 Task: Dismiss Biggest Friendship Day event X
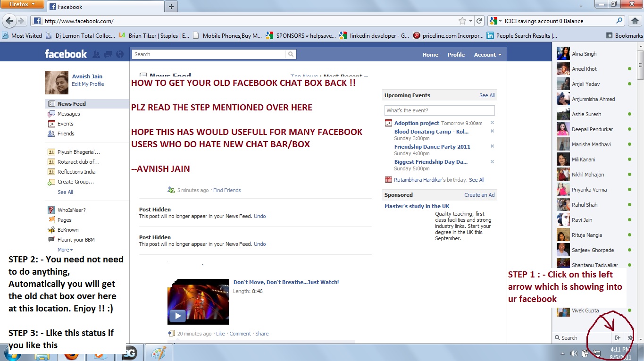click(492, 161)
